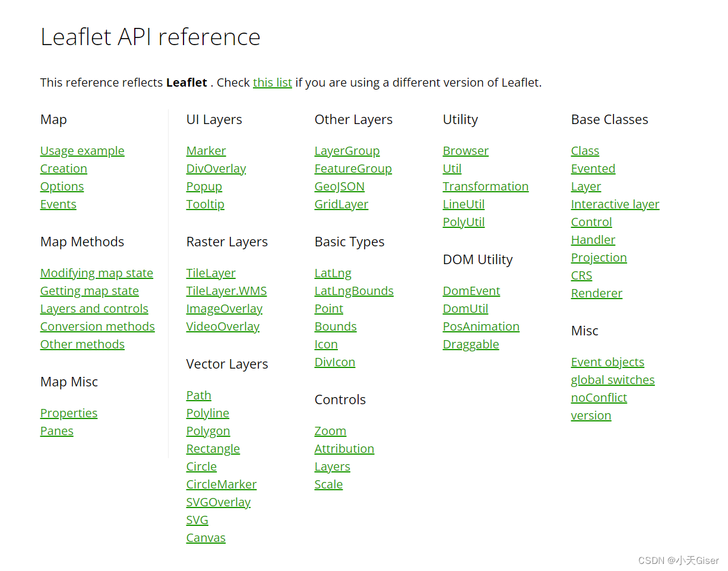Go to the TileLayer.WMS section
Screen dimensions: 728x571
coord(226,291)
